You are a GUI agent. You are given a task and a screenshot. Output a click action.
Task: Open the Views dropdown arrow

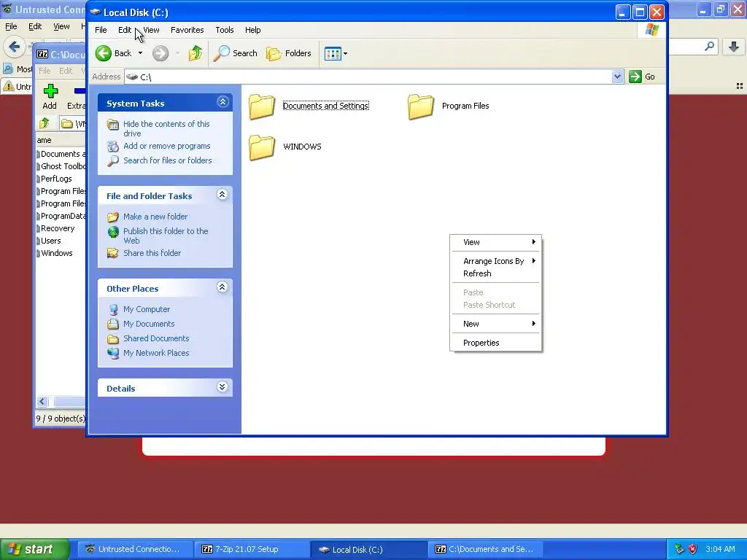345,53
